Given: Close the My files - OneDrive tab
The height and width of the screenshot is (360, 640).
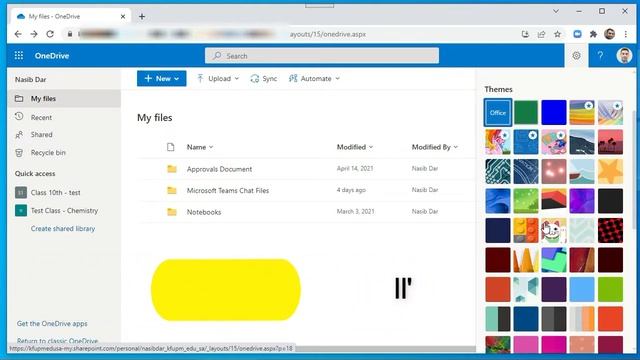Looking at the screenshot, I should pos(123,16).
